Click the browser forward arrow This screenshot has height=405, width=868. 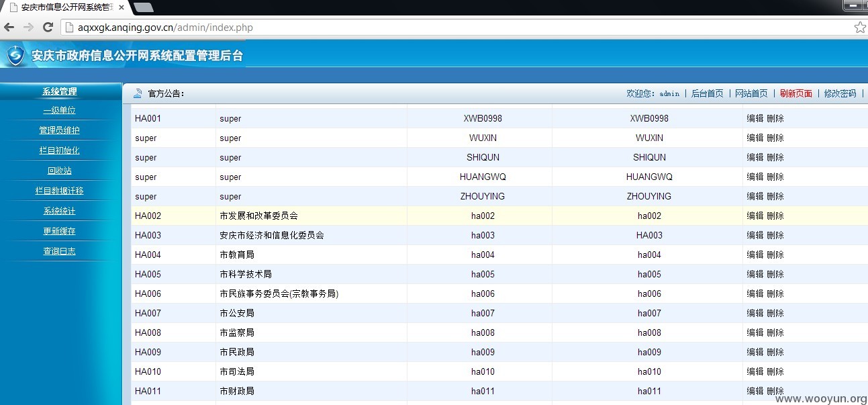(x=28, y=28)
